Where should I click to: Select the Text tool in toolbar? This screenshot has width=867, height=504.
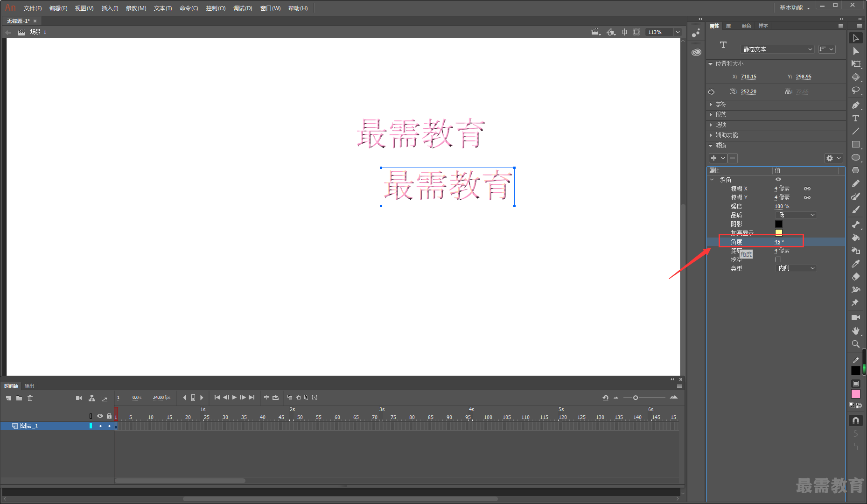856,118
